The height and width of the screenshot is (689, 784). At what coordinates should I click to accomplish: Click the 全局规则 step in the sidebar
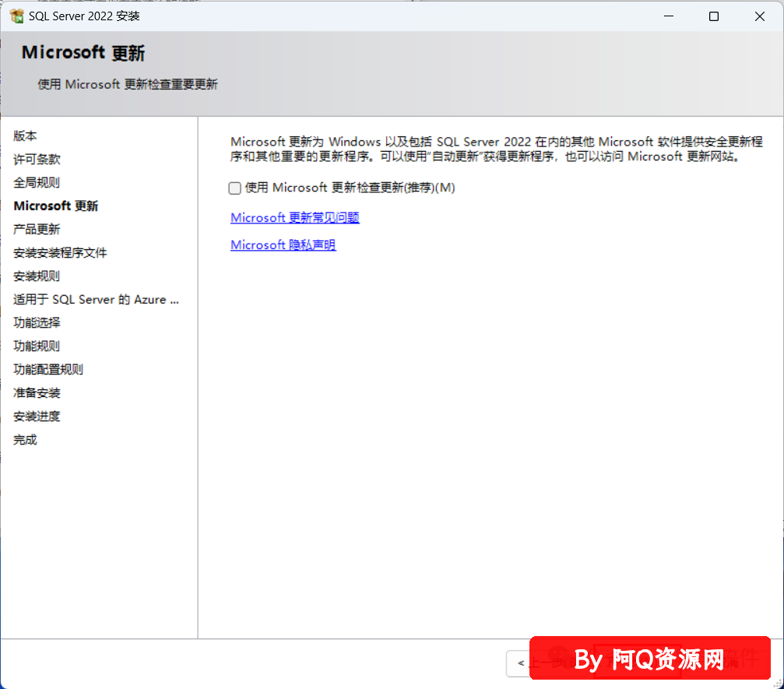[x=37, y=182]
